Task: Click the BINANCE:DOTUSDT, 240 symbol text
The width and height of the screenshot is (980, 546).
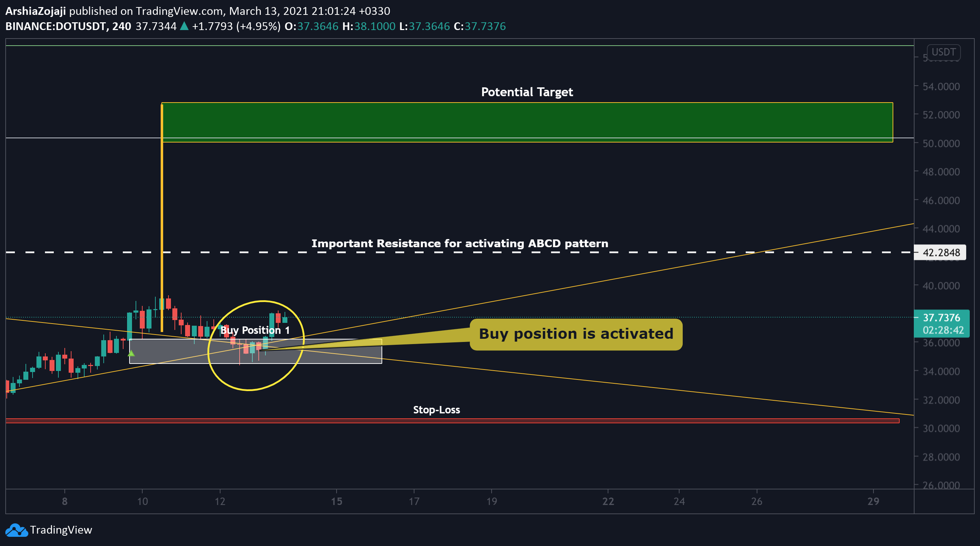Action: pos(68,26)
